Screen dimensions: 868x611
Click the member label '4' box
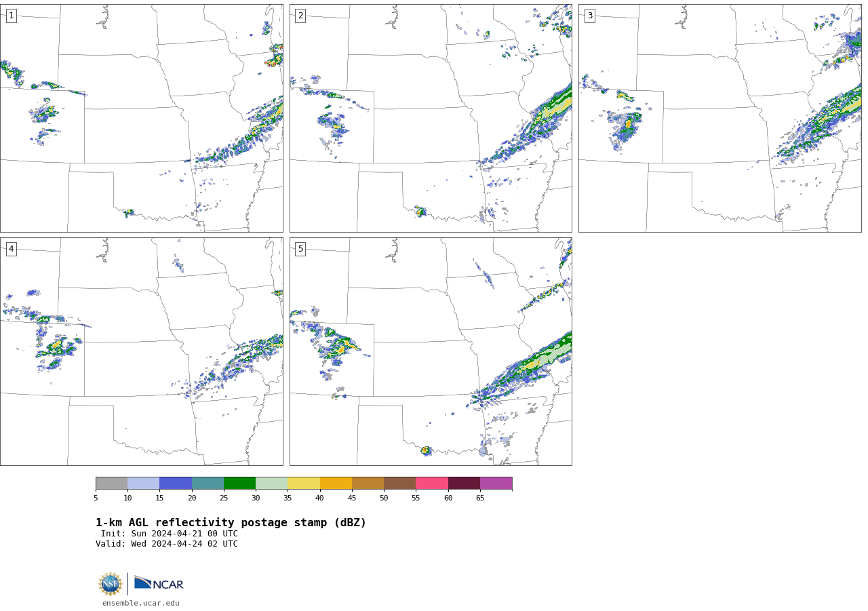11,249
